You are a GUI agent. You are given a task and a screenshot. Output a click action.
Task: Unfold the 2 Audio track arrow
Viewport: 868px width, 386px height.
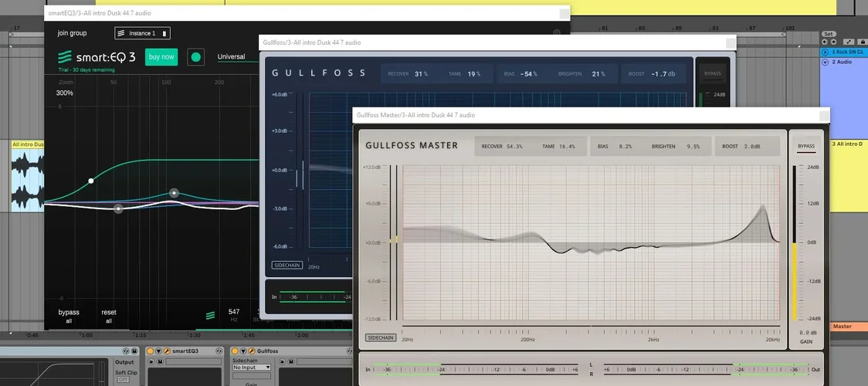point(825,62)
